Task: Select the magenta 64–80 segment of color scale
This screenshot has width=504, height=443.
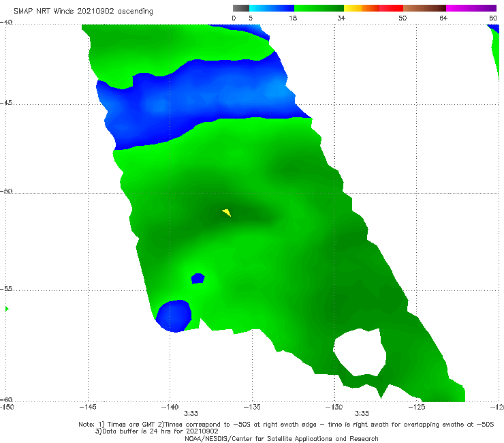Action: (471, 8)
